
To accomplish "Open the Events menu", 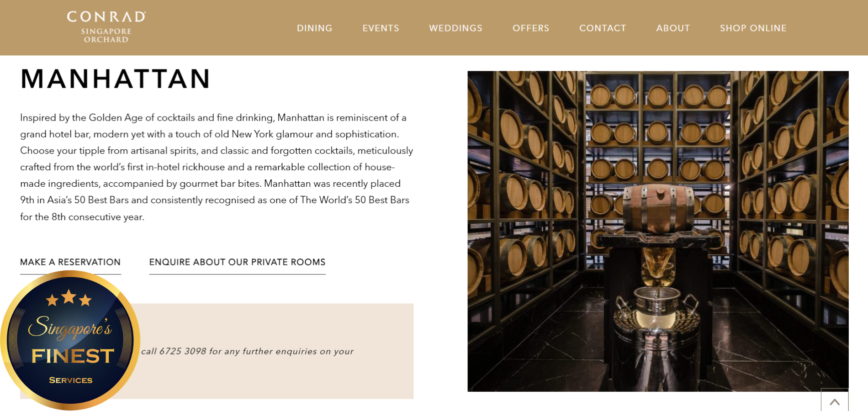I will coord(381,28).
